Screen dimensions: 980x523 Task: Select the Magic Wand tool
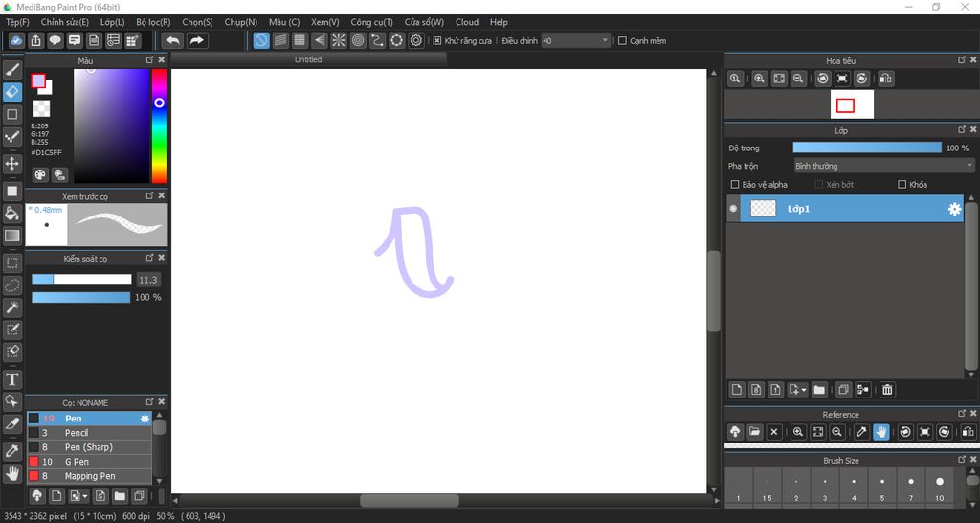click(11, 307)
